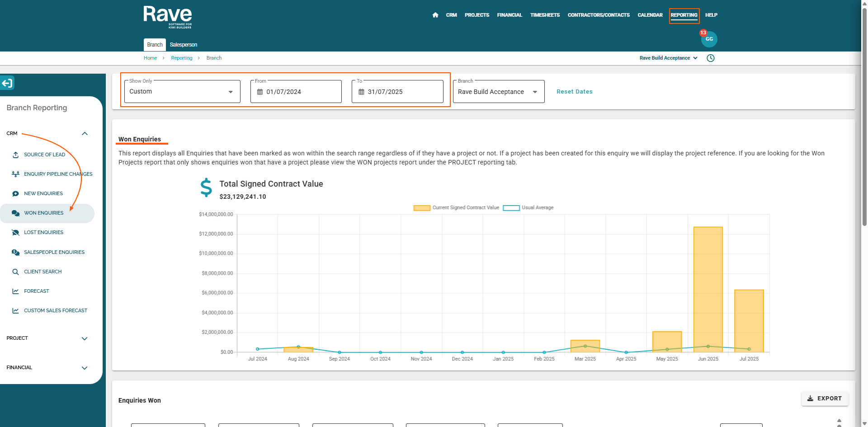Screen dimensions: 868x427
Task: Click the New Enquiries chat icon
Action: [15, 193]
